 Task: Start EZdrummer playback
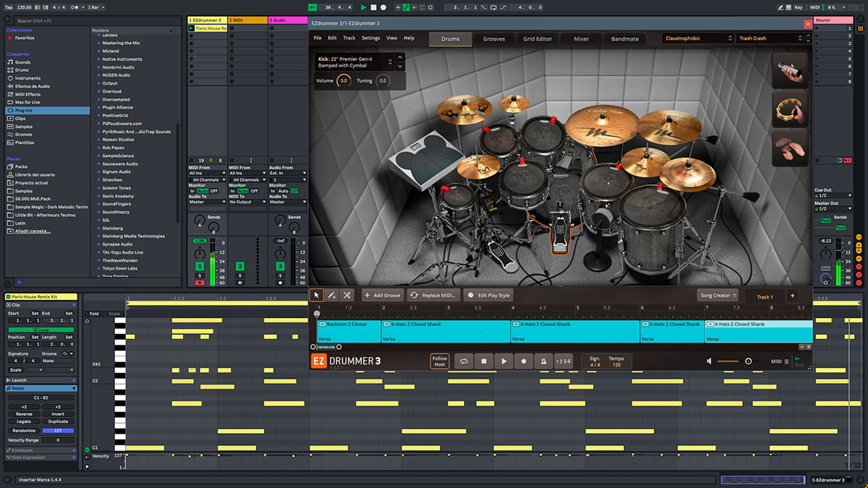click(504, 361)
